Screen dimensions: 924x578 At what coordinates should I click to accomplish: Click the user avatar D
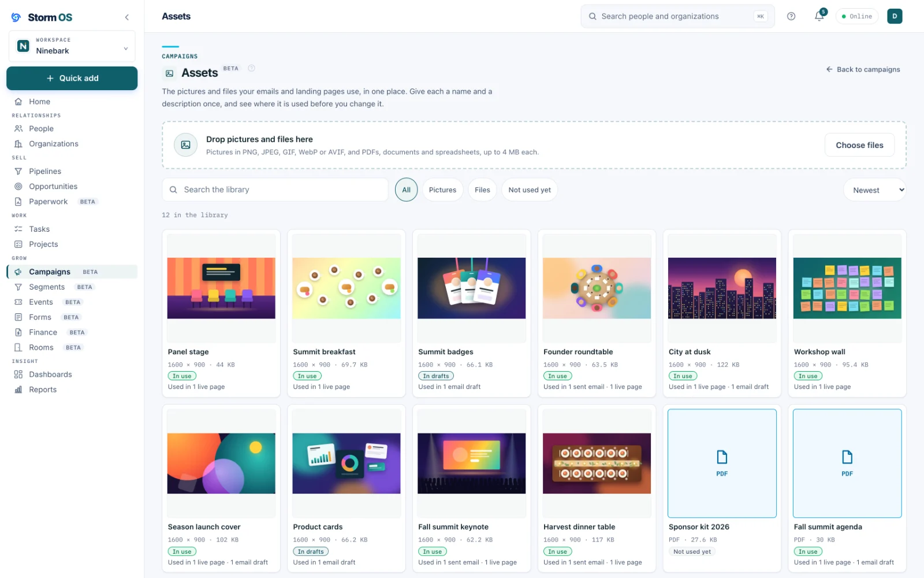click(895, 16)
